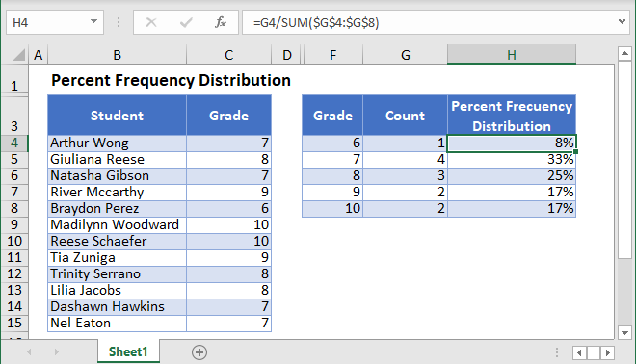636x364 pixels.
Task: Select row 4 header
Action: coord(14,143)
